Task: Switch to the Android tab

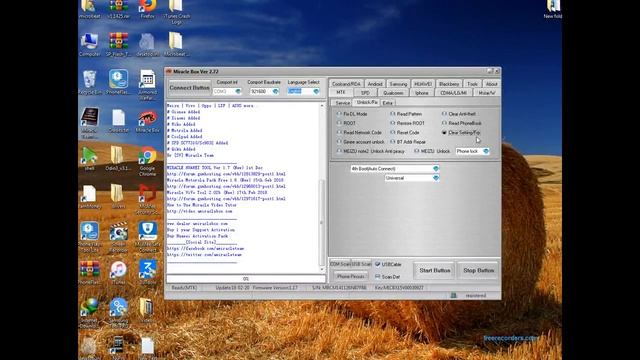Action: point(374,84)
